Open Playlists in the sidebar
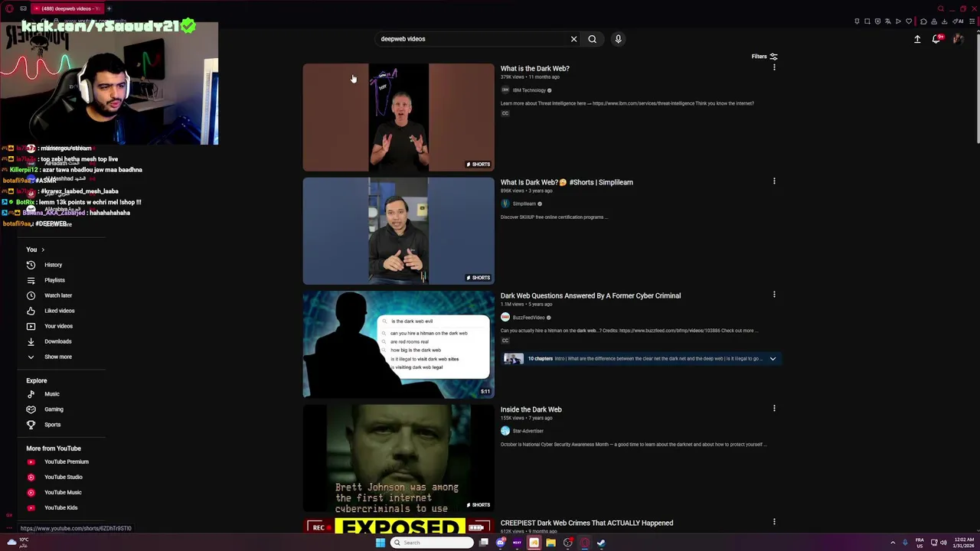The image size is (980, 551). click(x=46, y=280)
